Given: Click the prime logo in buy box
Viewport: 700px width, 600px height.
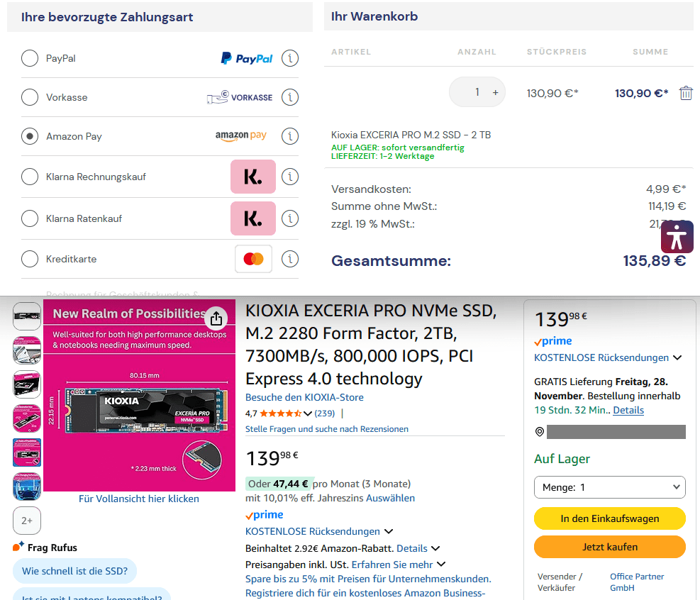Looking at the screenshot, I should (553, 341).
